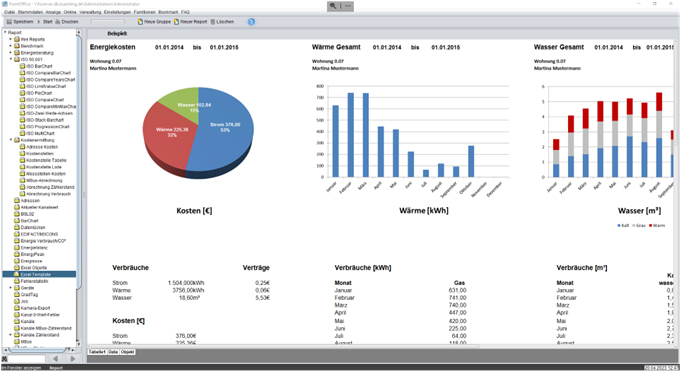The height and width of the screenshot is (373, 682).
Task: Expand the Ihre Reports folder
Action: (11, 39)
